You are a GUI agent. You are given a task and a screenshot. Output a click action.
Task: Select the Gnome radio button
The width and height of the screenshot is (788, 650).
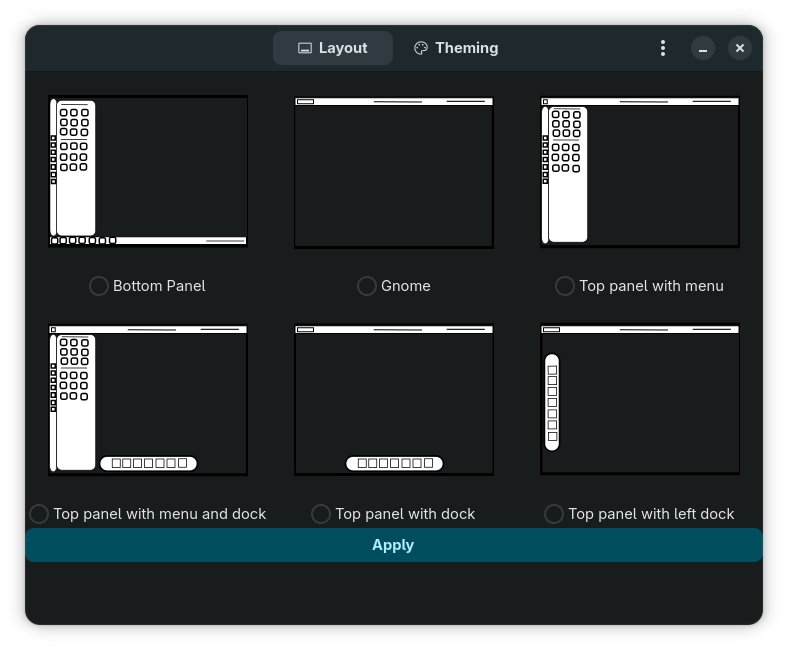click(x=367, y=286)
